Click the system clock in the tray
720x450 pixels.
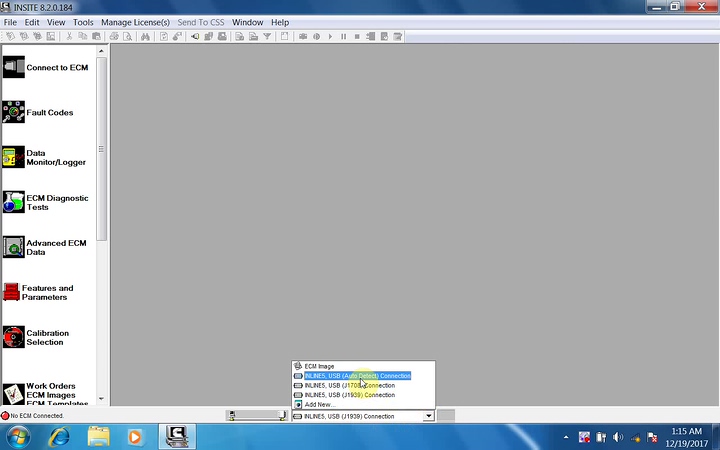(686, 437)
